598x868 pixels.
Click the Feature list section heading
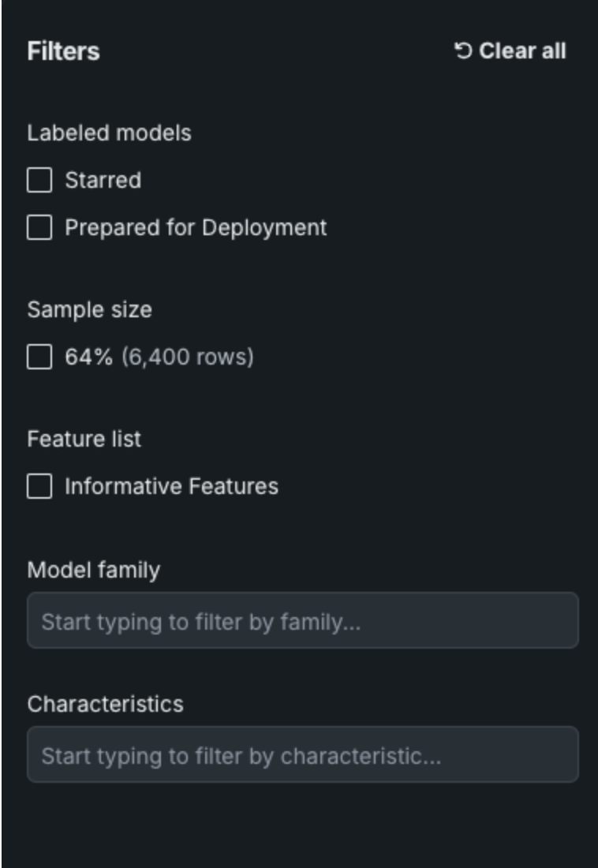point(84,439)
